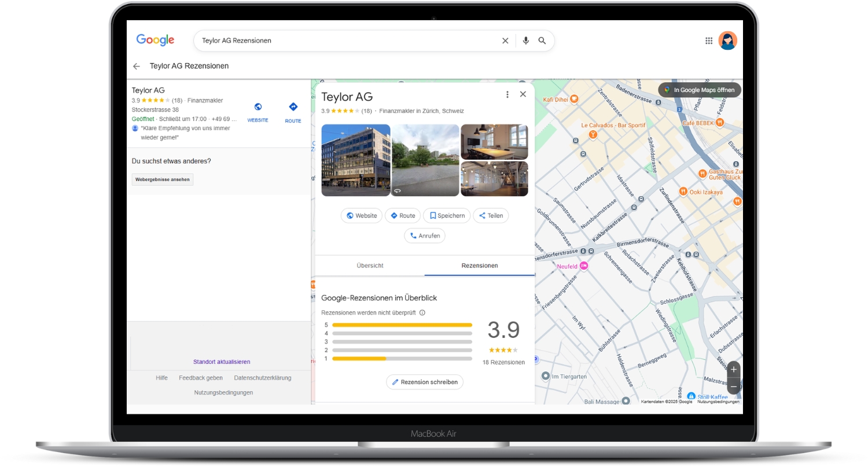Image resolution: width=868 pixels, height=467 pixels.
Task: Click the Route button on the detail card
Action: click(x=402, y=216)
